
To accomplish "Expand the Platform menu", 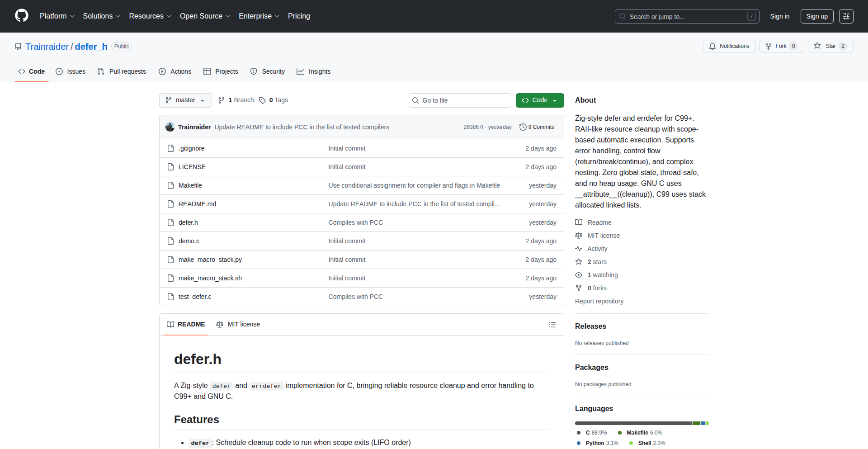I will tap(57, 16).
